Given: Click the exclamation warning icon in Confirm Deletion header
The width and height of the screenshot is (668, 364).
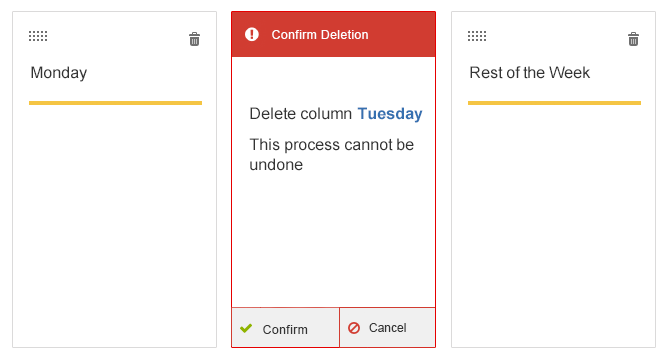Looking at the screenshot, I should click(252, 35).
